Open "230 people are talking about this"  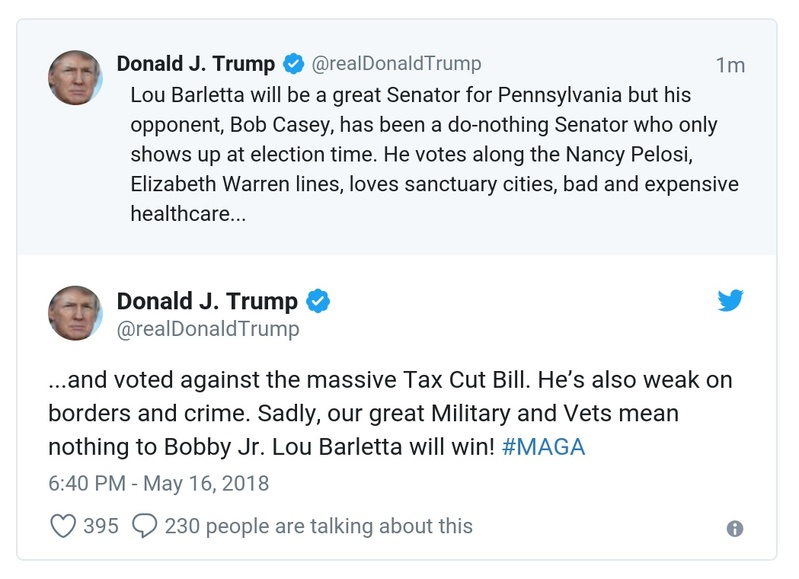tap(318, 525)
